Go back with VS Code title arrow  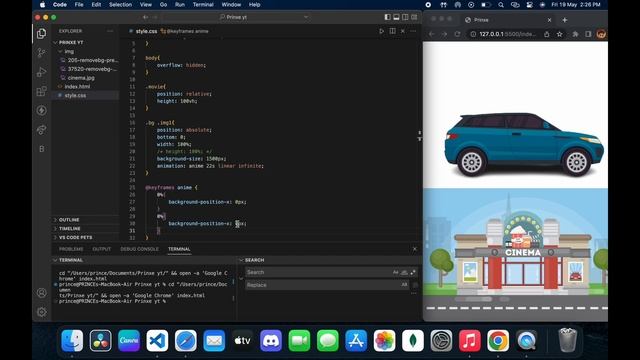(x=145, y=17)
